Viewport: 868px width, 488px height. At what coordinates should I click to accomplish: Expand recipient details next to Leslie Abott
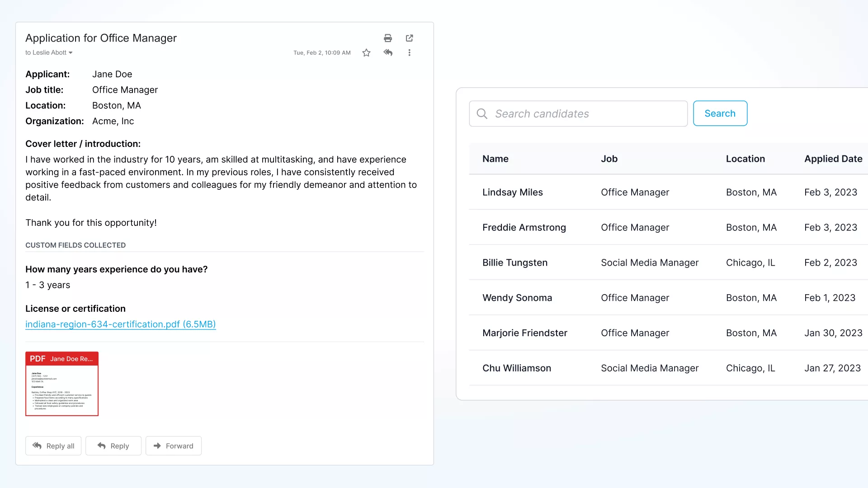(71, 53)
